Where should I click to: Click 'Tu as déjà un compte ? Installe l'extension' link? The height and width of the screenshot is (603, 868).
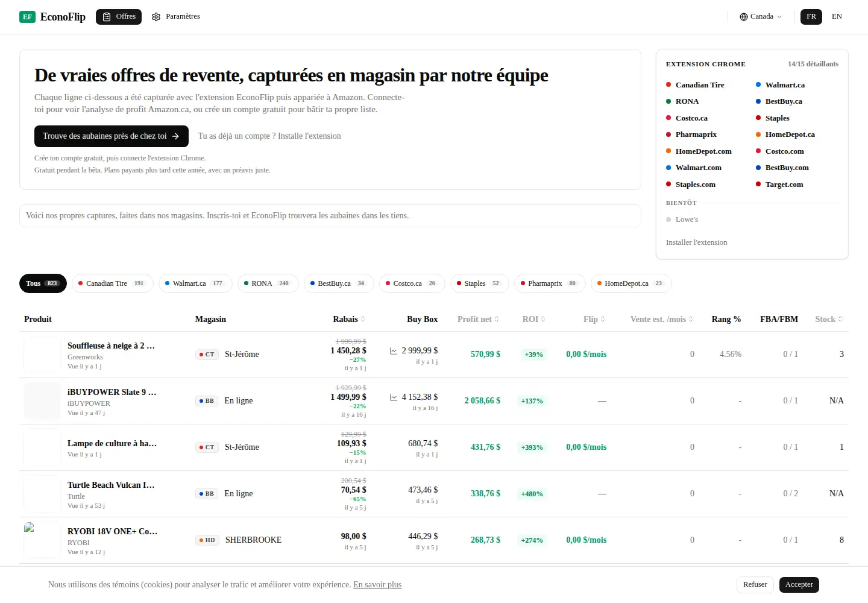click(269, 136)
